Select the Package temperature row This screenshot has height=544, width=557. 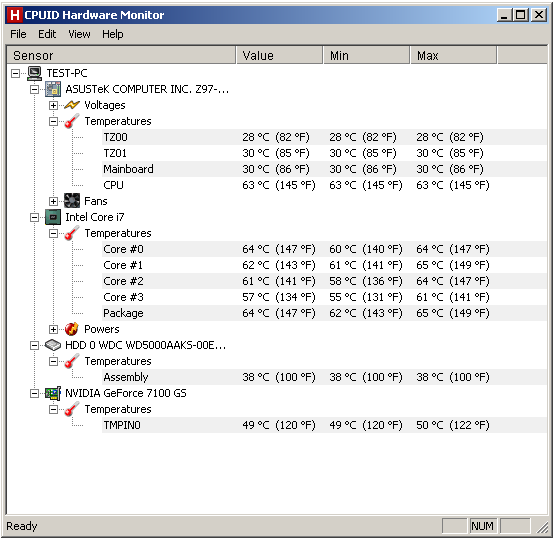point(324,313)
